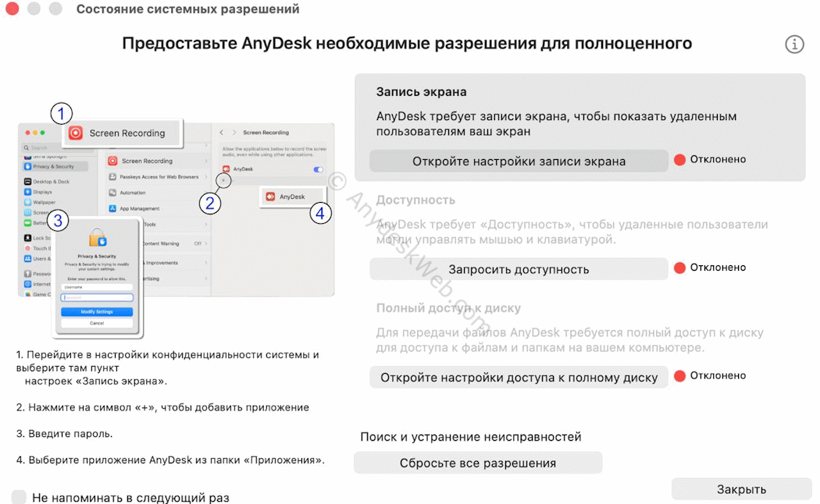Click the Screen Recording instruction illustration

point(176,220)
